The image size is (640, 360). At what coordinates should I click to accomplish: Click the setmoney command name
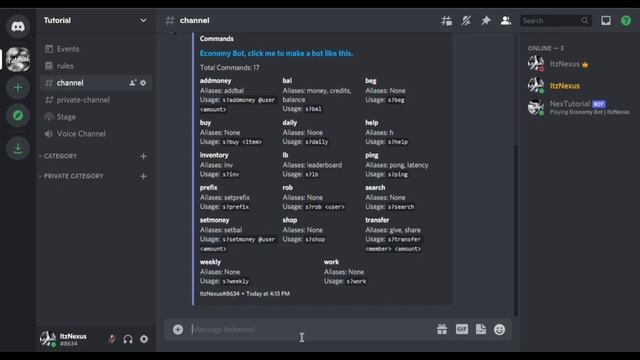(214, 220)
